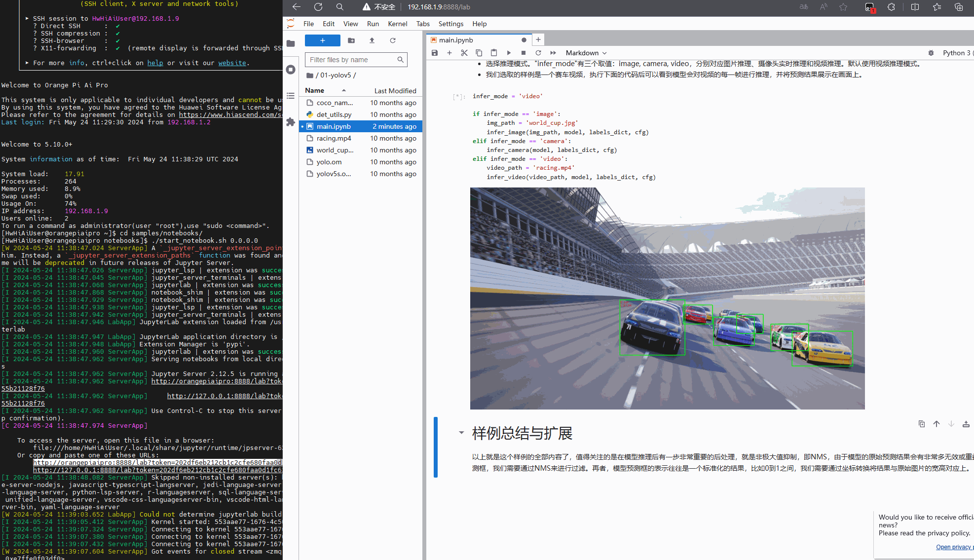Toggle the file browser sidebar panel

click(x=291, y=43)
